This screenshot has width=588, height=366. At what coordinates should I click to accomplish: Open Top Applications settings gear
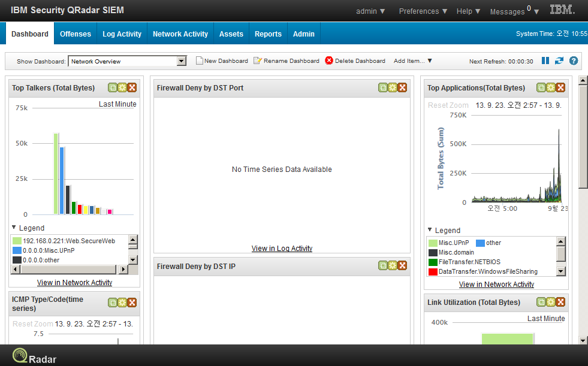[551, 87]
